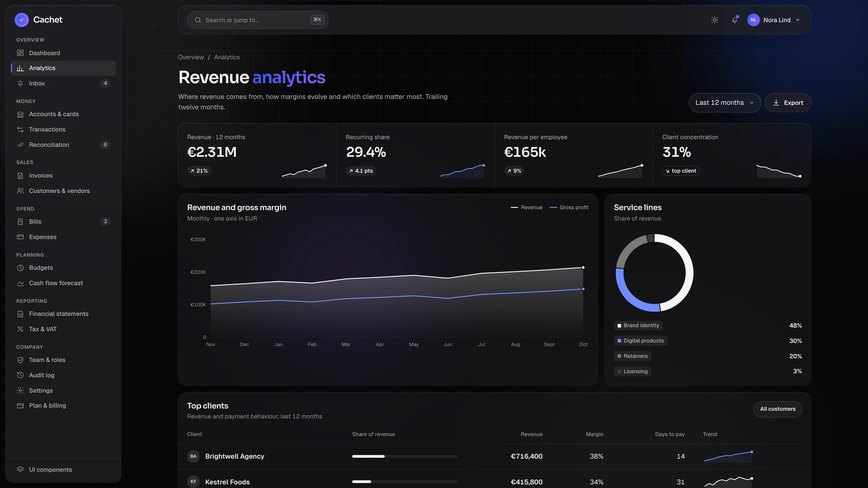Click the Invoices document icon
The image size is (868, 488).
pyautogui.click(x=20, y=176)
